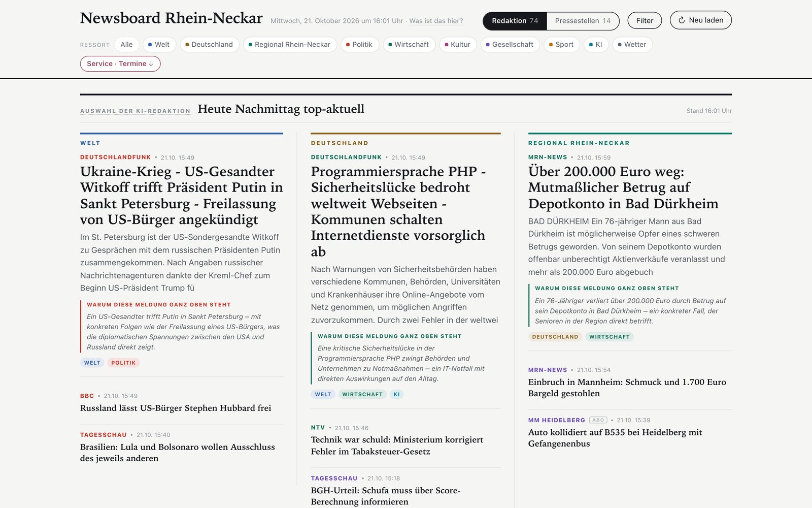The height and width of the screenshot is (508, 812).
Task: Click the NTV source label
Action: click(318, 428)
